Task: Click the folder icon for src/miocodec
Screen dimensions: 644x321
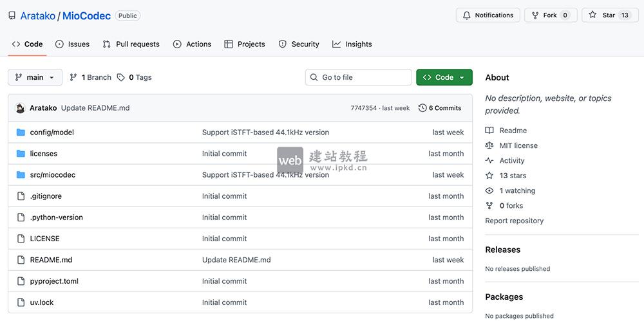Action: click(21, 175)
